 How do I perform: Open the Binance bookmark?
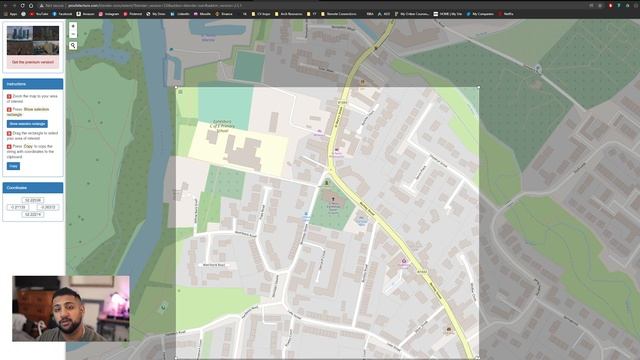tap(224, 14)
